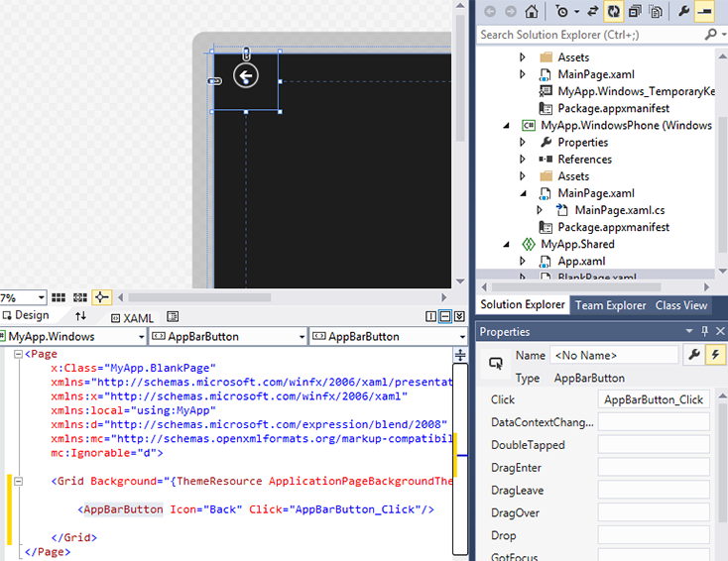Click the Drop event handler field
The height and width of the screenshot is (561, 728).
(654, 535)
